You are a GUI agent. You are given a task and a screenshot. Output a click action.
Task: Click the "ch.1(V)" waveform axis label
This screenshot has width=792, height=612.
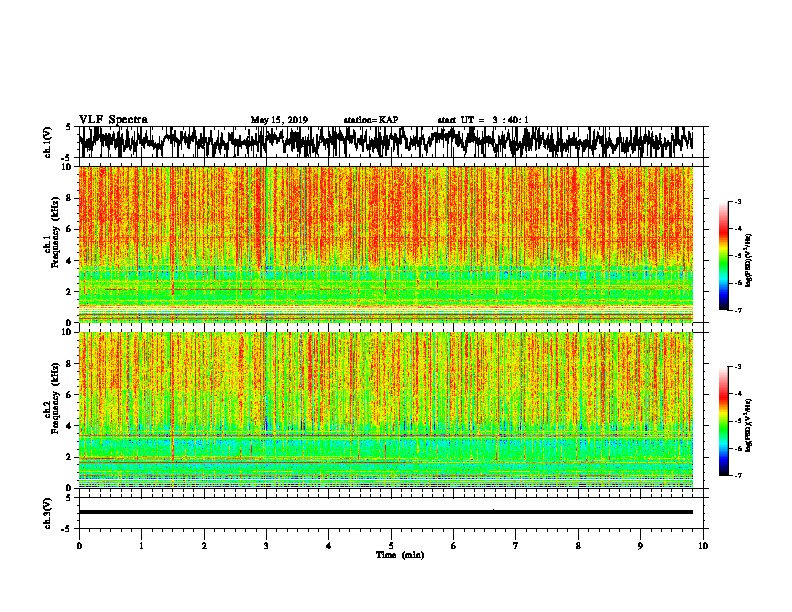(48, 142)
